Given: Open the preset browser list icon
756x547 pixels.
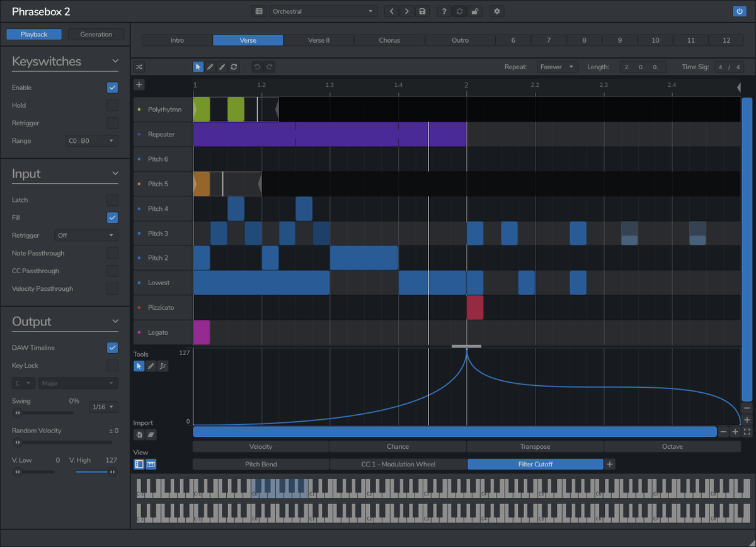Looking at the screenshot, I should [259, 11].
